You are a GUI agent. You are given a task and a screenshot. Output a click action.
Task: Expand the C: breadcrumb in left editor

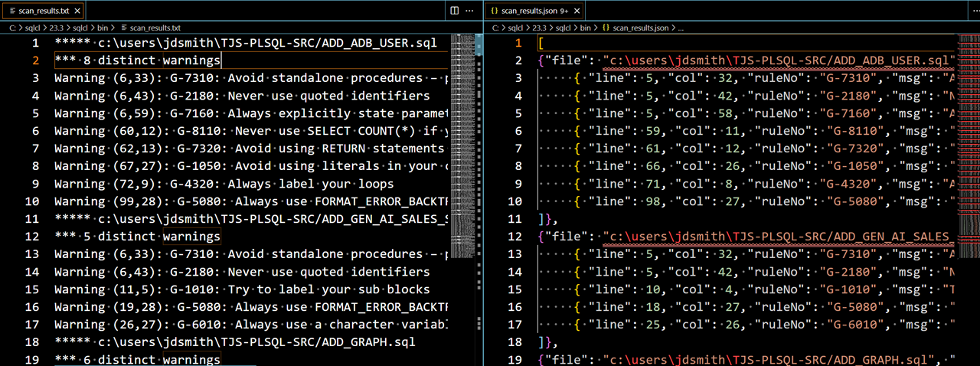click(13, 28)
